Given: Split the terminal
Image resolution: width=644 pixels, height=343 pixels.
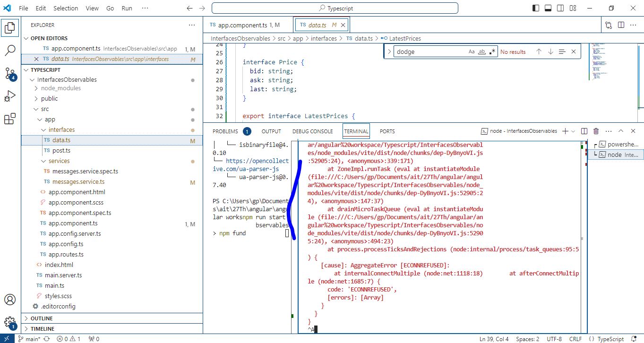Looking at the screenshot, I should [x=584, y=131].
